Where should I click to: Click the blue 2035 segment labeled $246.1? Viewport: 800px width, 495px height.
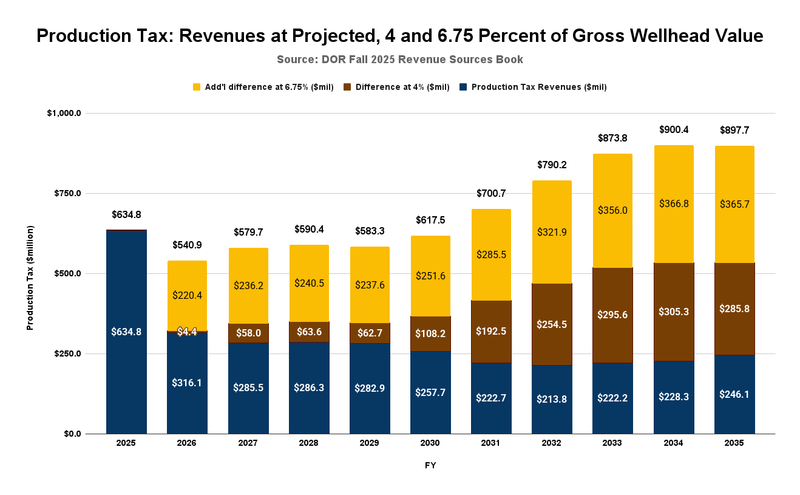pyautogui.click(x=735, y=395)
